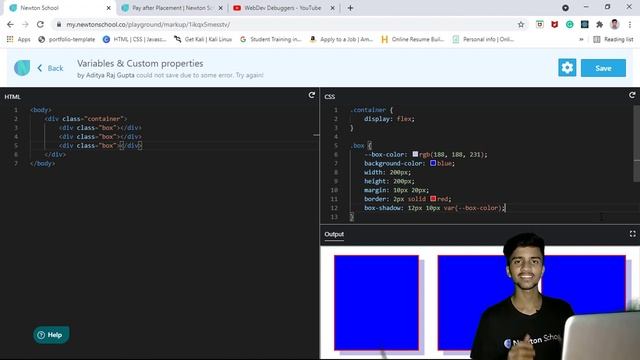Click the closing </body> tag line
Viewport: 640px width, 360px height.
click(x=42, y=163)
